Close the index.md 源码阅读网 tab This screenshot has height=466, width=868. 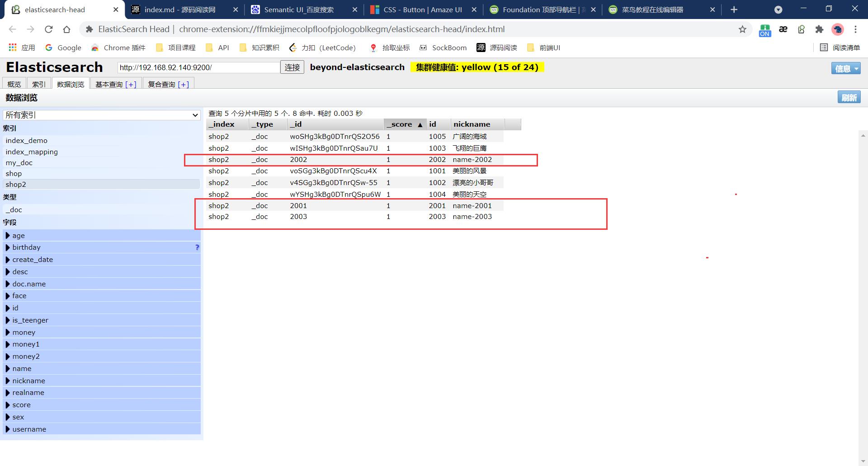[236, 10]
